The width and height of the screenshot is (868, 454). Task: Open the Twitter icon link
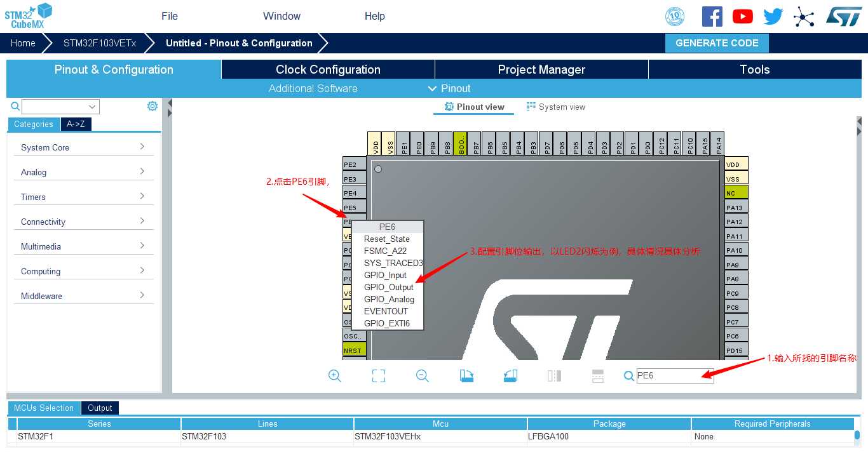[773, 17]
